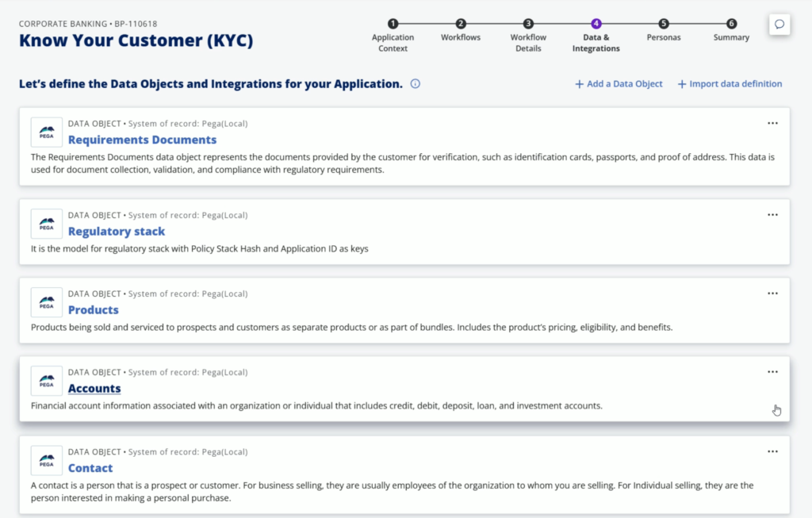Click the Pega logo on Accounts card
Image resolution: width=812 pixels, height=518 pixels.
click(x=47, y=382)
